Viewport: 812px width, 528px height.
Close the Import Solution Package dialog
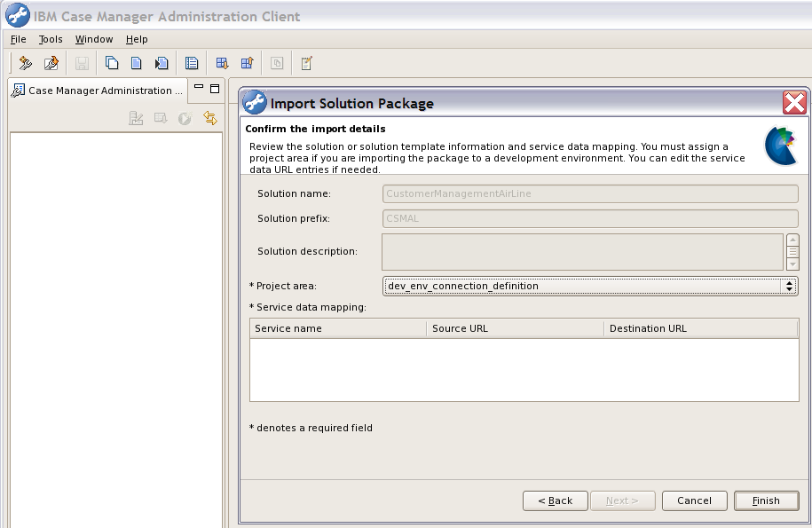pyautogui.click(x=794, y=103)
